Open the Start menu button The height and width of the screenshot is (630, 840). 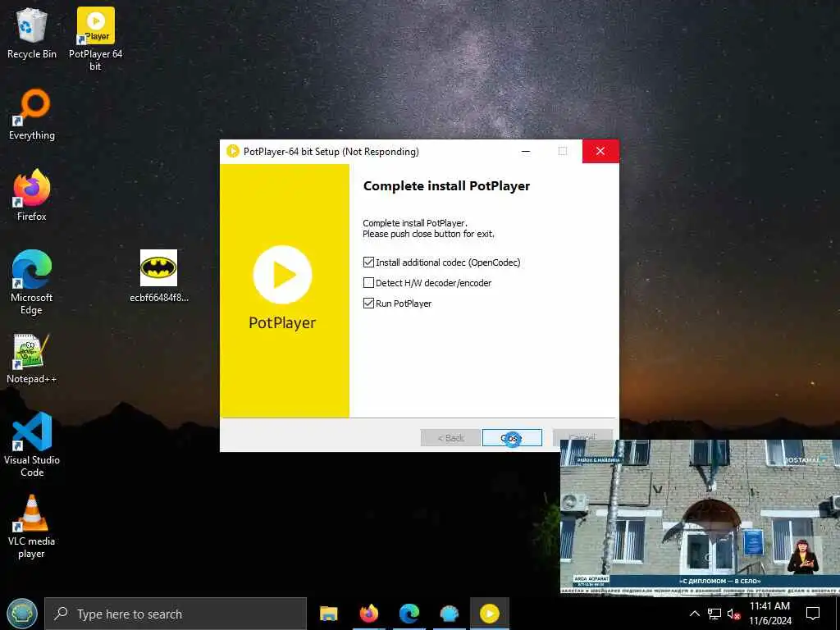22,614
